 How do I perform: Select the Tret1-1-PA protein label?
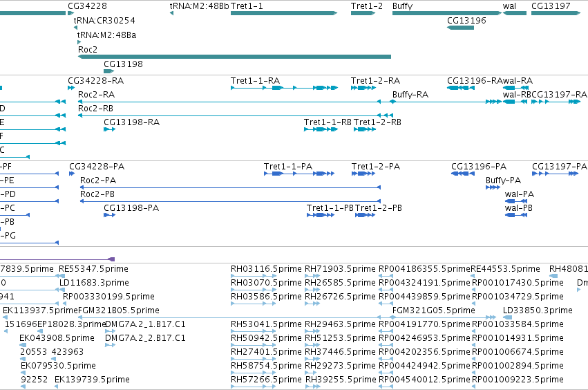(288, 167)
